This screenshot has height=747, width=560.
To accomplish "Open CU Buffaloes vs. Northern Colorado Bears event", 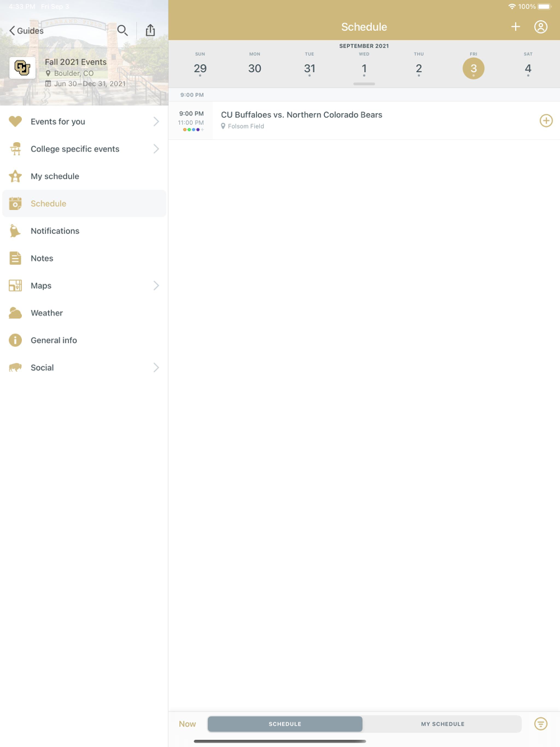I will click(364, 120).
